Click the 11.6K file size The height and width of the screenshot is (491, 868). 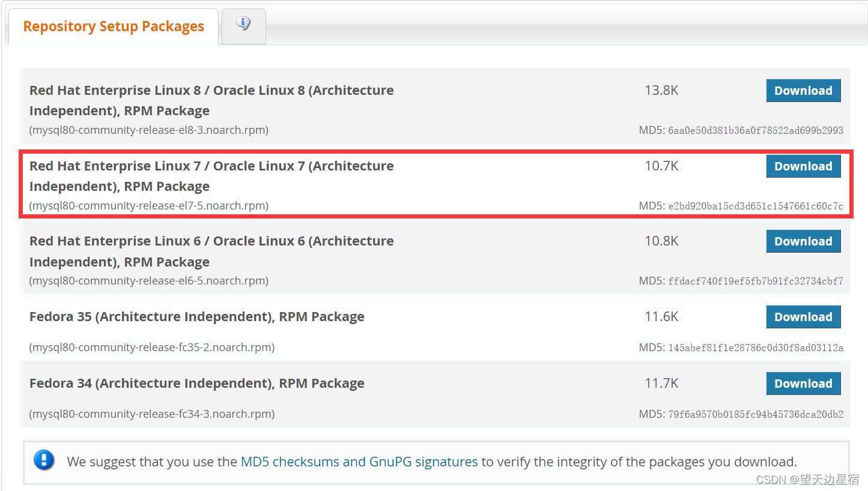point(661,317)
